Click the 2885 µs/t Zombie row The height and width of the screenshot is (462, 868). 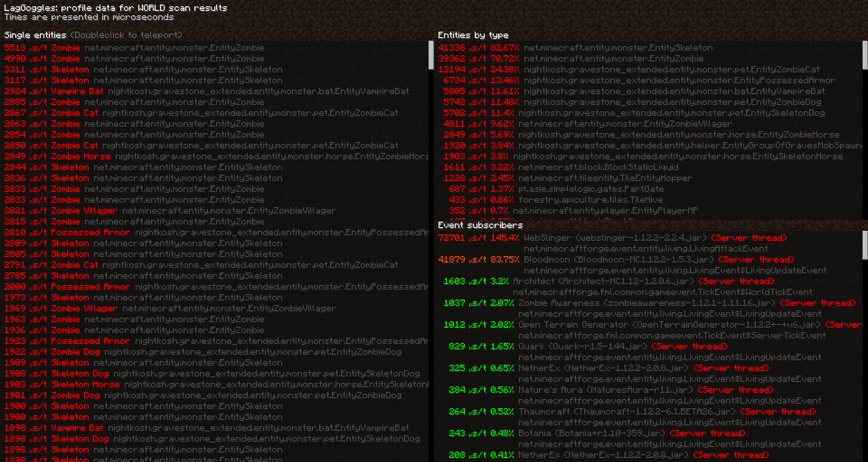tap(134, 102)
